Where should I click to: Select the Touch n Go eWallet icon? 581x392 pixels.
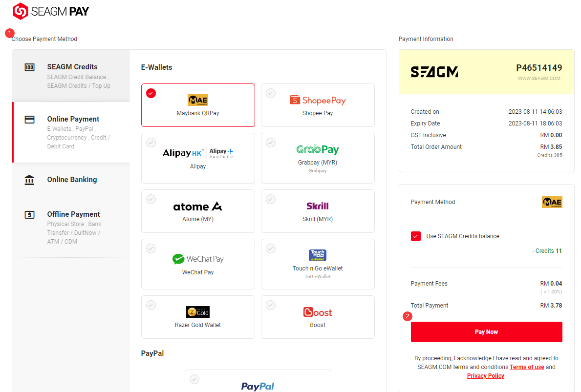coord(318,255)
